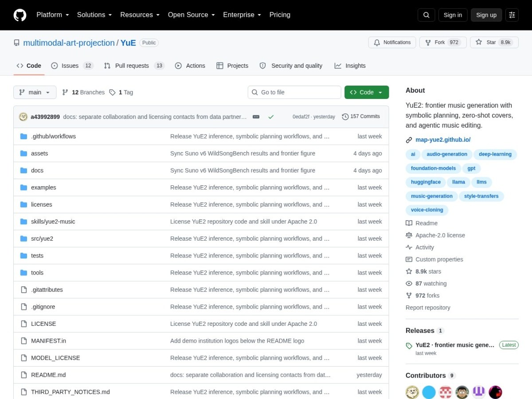532x399 pixels.
Task: Open the MANIFEST.in file
Action: (48, 341)
